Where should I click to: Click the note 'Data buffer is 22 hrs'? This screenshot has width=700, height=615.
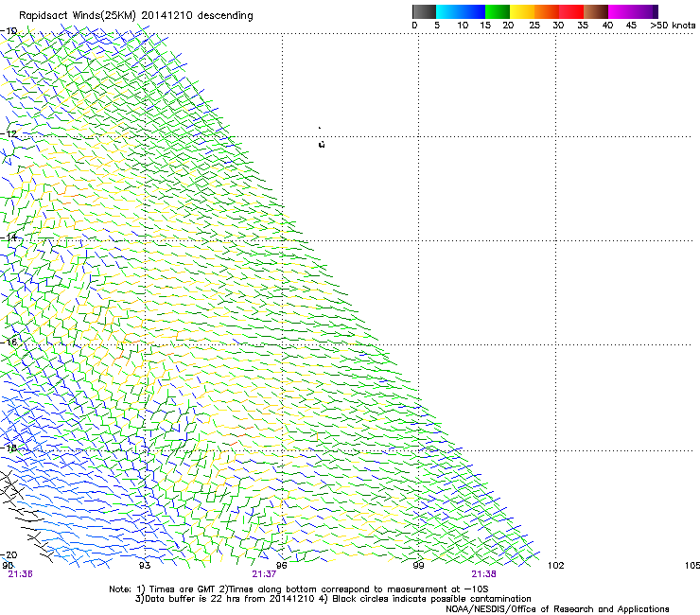click(x=194, y=599)
